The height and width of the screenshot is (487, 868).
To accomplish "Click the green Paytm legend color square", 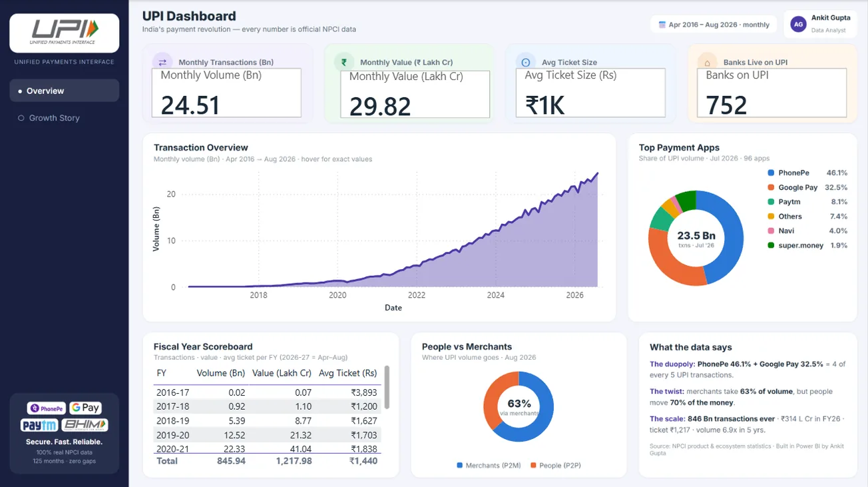I will [771, 202].
